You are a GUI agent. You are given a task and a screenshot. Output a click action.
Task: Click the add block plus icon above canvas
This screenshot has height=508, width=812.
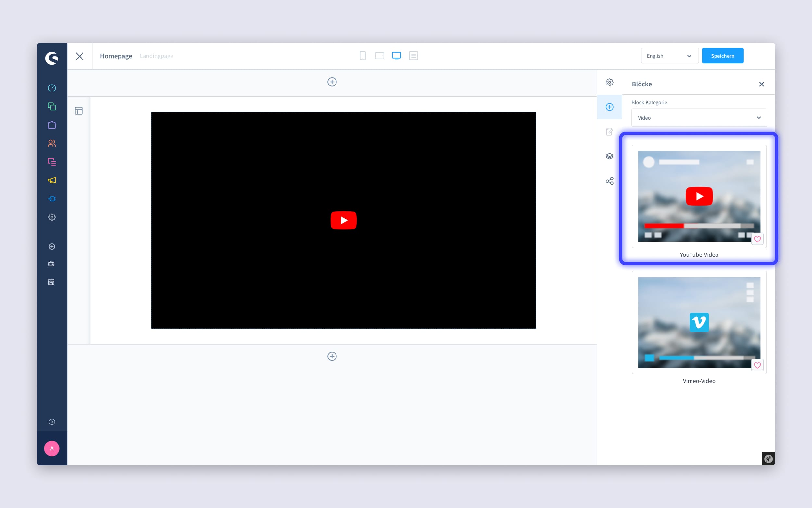coord(332,82)
